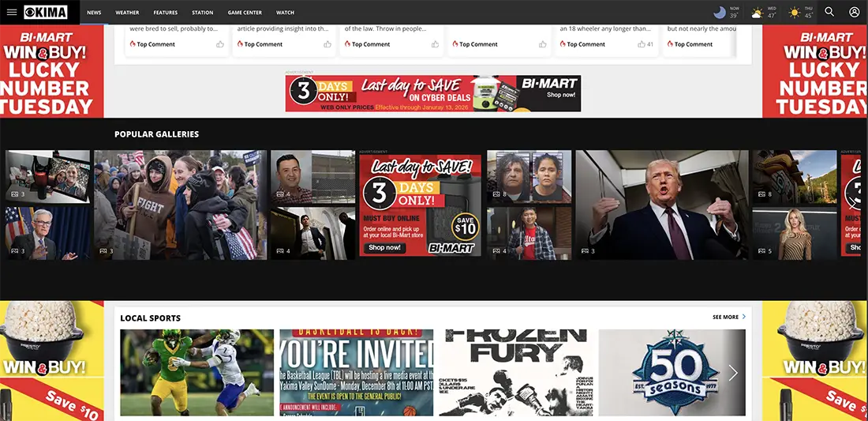868x421 pixels.
Task: Click the See More chevron in Local Sports
Action: coord(743,317)
